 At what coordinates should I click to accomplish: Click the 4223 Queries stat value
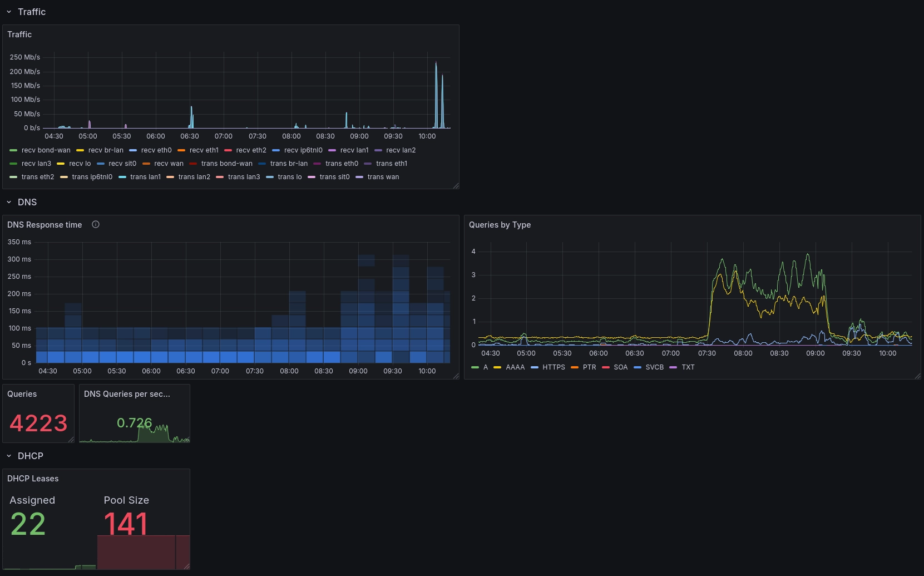(38, 423)
